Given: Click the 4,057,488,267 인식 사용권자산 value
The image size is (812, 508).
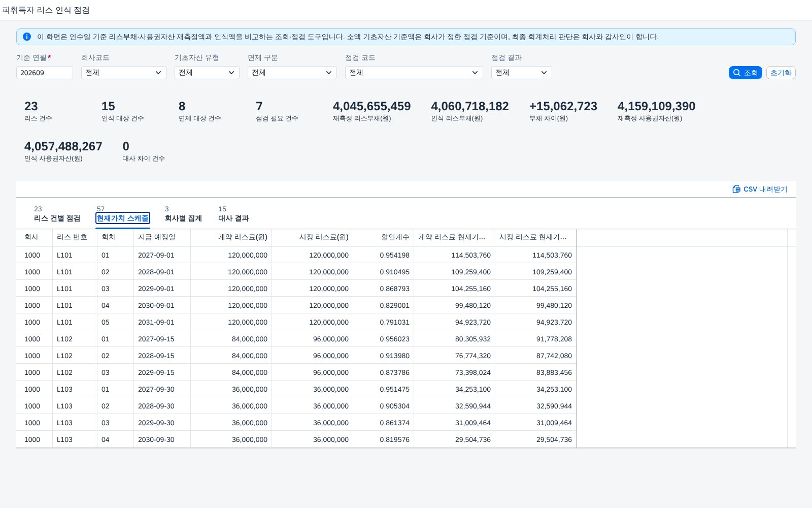Looking at the screenshot, I should pos(63,146).
